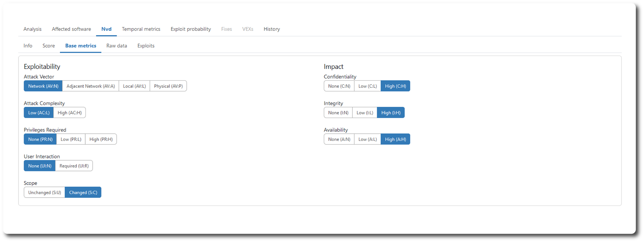Image resolution: width=644 pixels, height=242 pixels.
Task: Select Adjacent Network (AV:A) attack vector
Action: (x=91, y=86)
